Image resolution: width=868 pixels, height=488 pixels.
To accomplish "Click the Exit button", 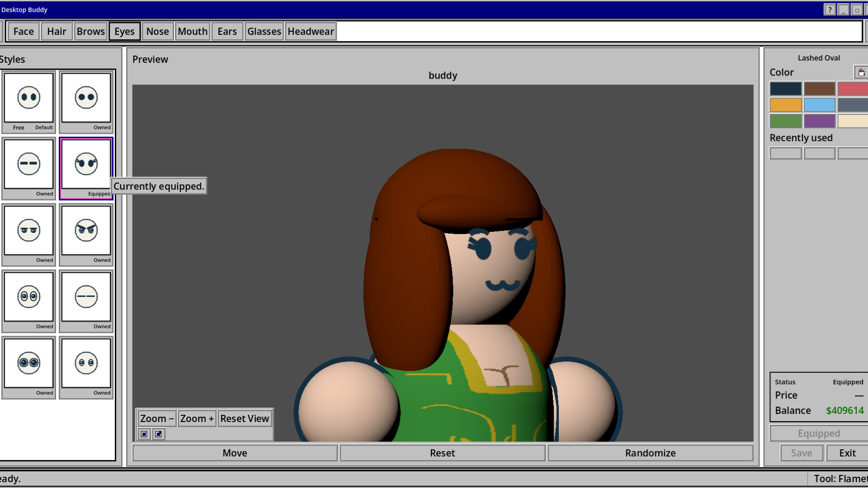I will pos(847,453).
